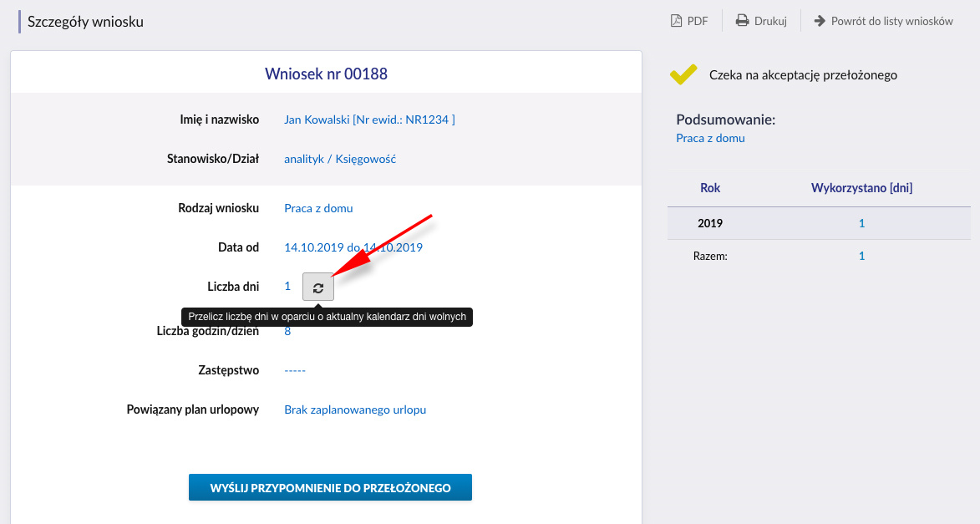
Task: Click the 'Wniosek nr 00188' heading
Action: (327, 74)
